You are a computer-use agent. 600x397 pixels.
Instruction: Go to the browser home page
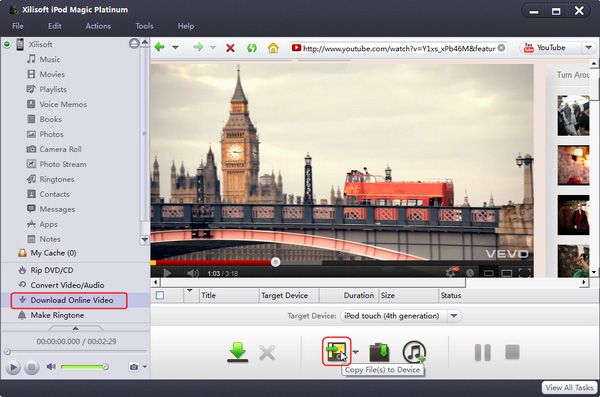(273, 48)
